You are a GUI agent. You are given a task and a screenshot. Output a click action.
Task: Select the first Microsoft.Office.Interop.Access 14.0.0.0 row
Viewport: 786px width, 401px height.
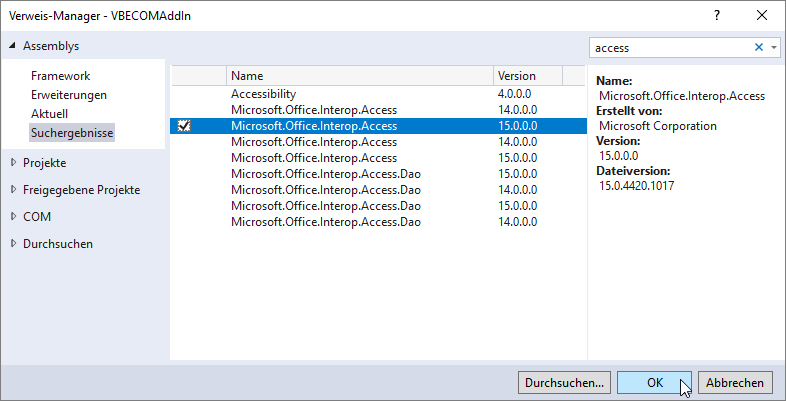coord(378,110)
